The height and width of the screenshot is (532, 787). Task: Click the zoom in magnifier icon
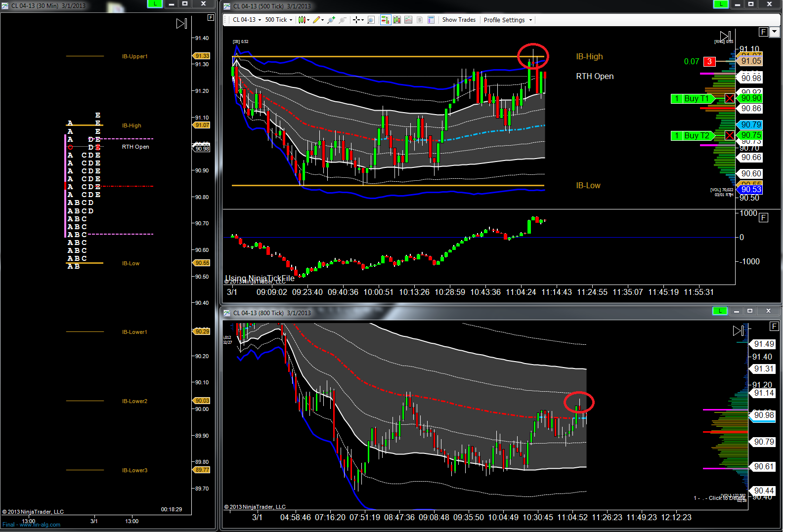click(x=331, y=20)
